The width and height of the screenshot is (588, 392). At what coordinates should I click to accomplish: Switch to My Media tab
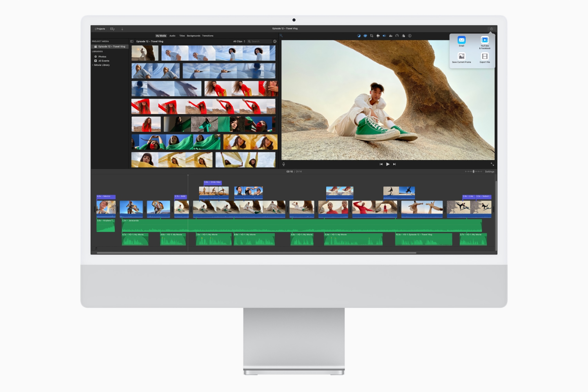click(161, 36)
